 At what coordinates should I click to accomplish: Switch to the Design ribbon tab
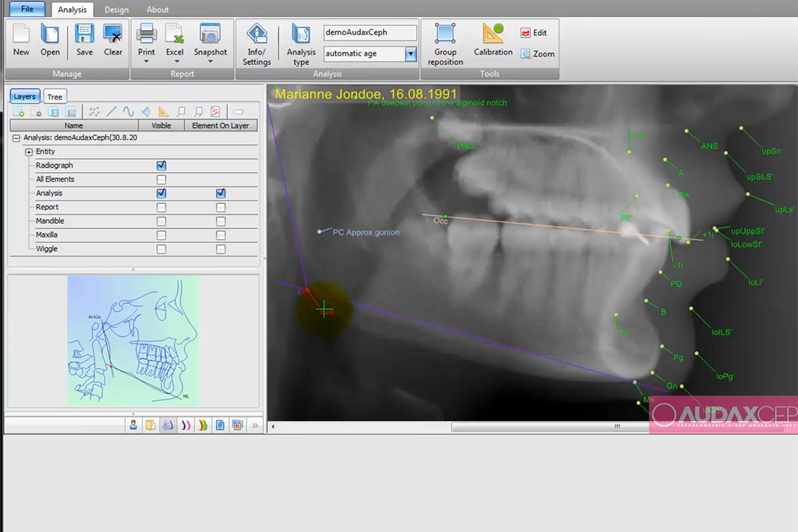[x=117, y=10]
